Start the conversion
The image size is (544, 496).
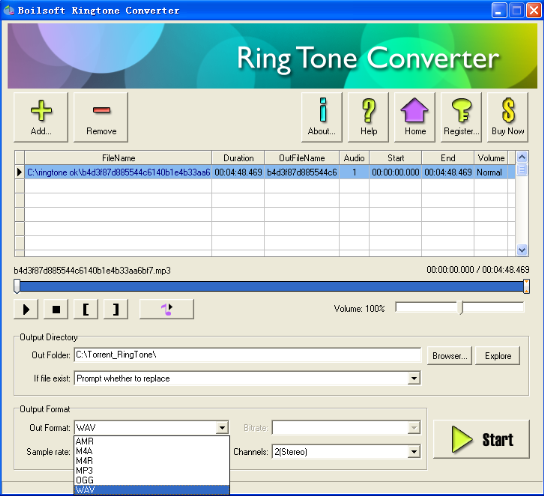[x=482, y=439]
